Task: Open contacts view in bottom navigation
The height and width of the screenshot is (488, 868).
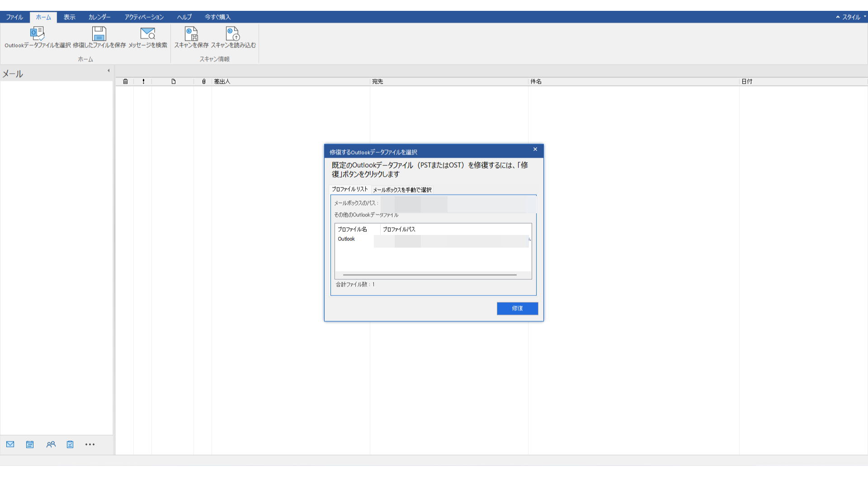Action: pos(51,445)
